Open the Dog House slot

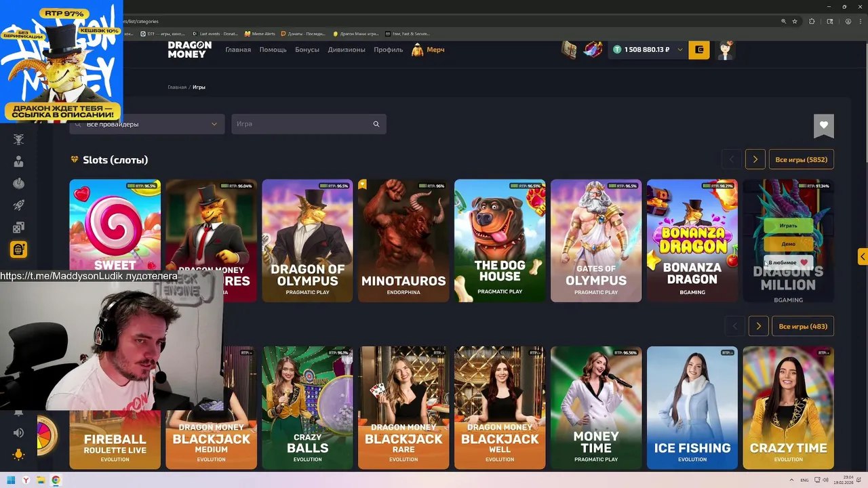(x=500, y=241)
